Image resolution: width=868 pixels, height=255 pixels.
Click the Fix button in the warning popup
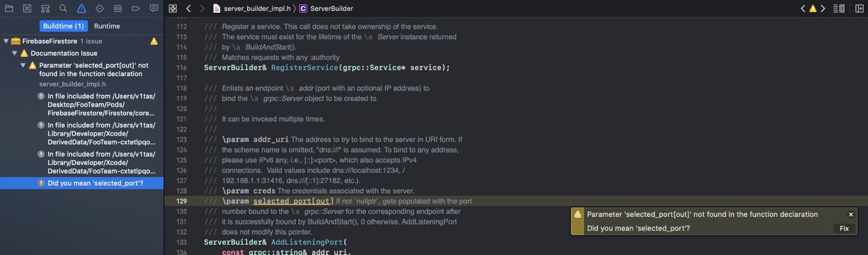(844, 229)
